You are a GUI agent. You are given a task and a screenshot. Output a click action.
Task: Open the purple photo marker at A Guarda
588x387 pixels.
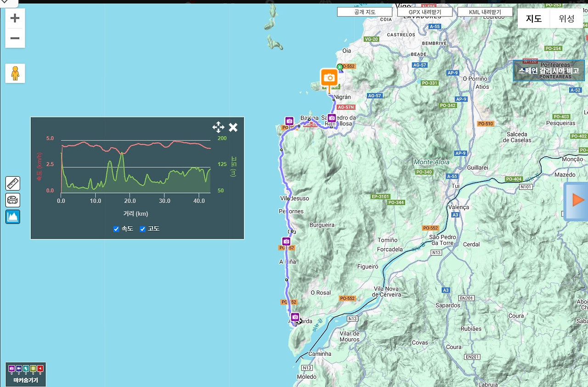(295, 317)
